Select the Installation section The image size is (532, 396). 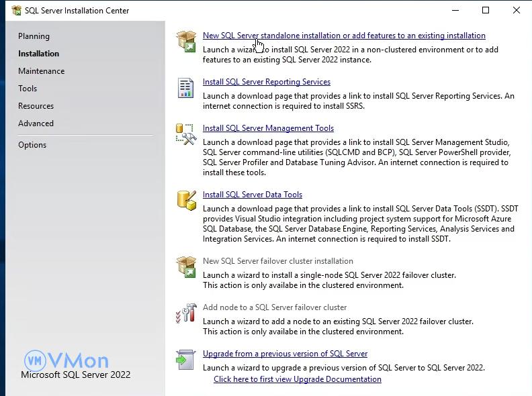coord(39,54)
